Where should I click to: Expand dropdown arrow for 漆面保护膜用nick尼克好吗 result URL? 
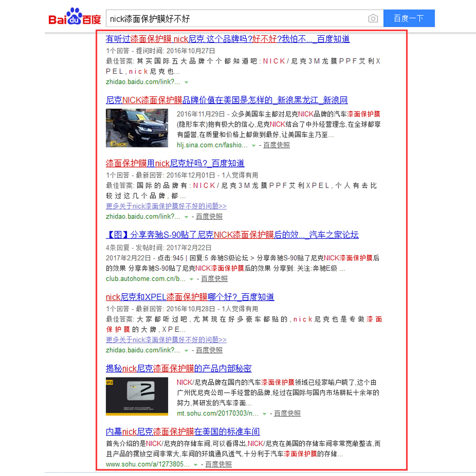187,217
